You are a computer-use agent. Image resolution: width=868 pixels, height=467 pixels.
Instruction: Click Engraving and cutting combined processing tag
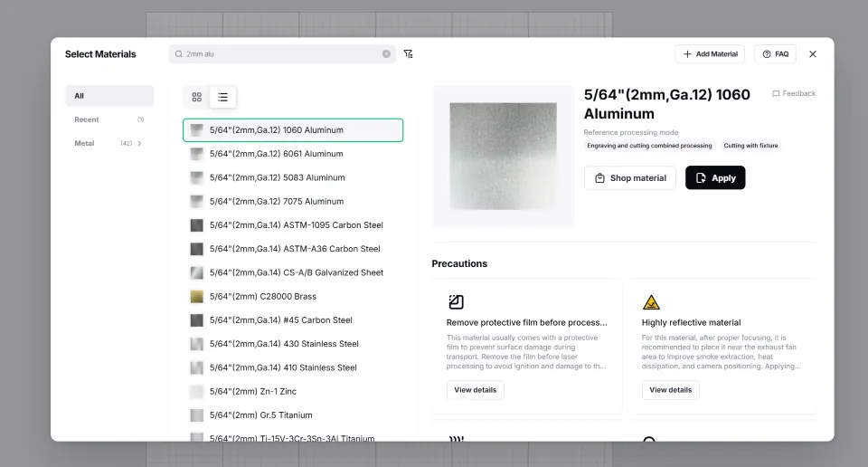point(649,146)
